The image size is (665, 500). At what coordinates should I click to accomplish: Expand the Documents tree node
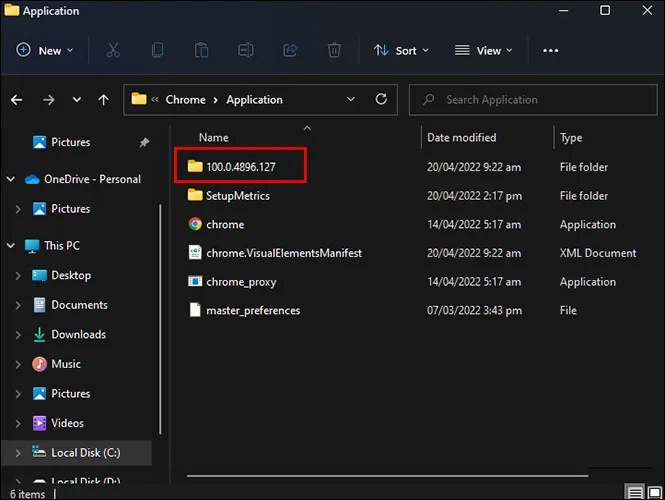pyautogui.click(x=18, y=305)
